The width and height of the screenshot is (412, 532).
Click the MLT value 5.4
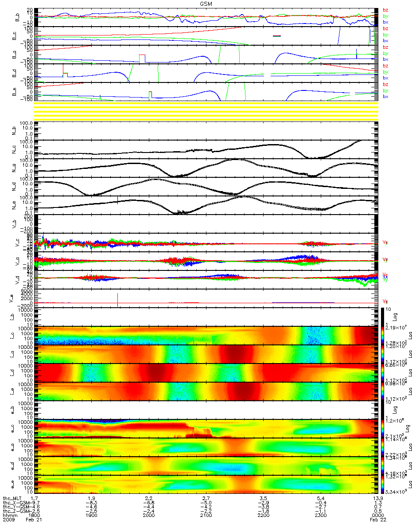coord(320,499)
